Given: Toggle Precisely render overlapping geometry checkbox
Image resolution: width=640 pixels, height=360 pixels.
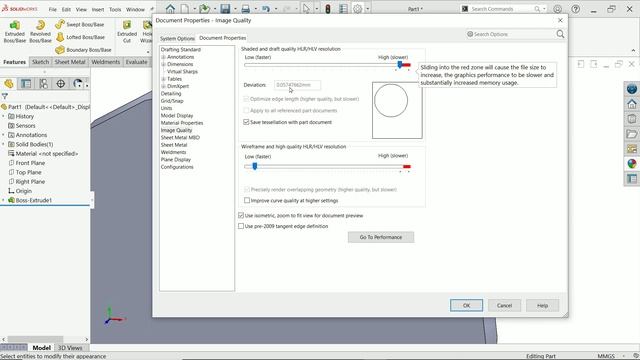Looking at the screenshot, I should pos(247,189).
